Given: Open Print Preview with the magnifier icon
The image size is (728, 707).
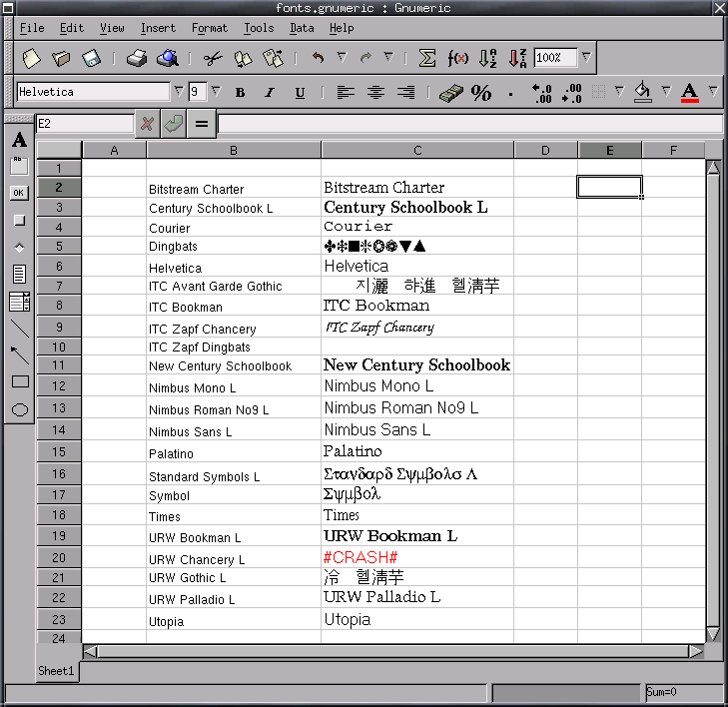Looking at the screenshot, I should tap(168, 59).
